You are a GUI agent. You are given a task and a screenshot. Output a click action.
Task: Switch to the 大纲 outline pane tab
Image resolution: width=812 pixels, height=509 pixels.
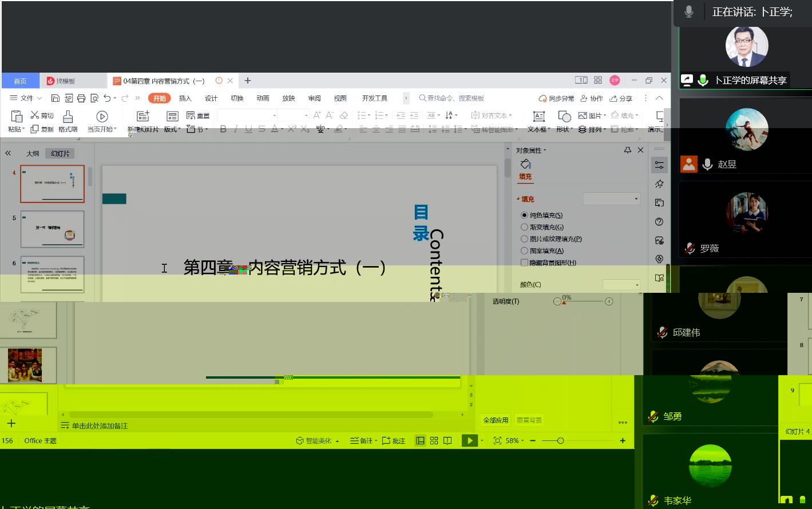pyautogui.click(x=33, y=153)
